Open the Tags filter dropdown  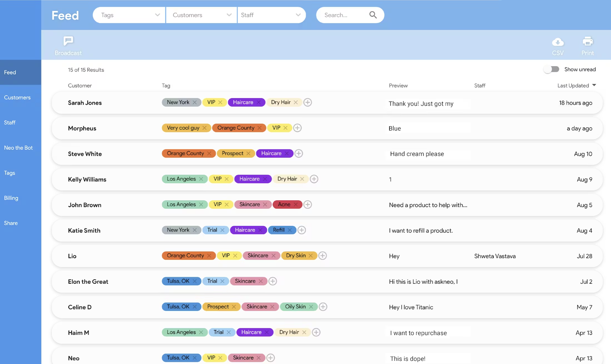point(128,15)
